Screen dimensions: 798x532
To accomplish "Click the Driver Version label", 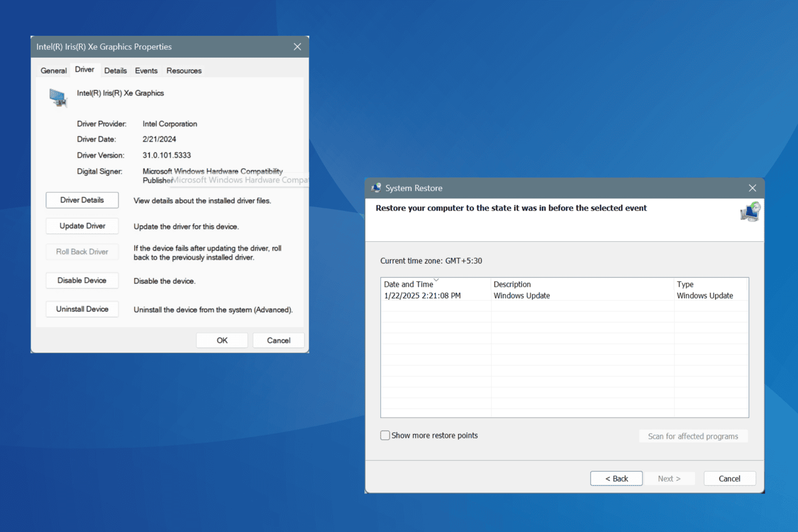I will pyautogui.click(x=101, y=155).
